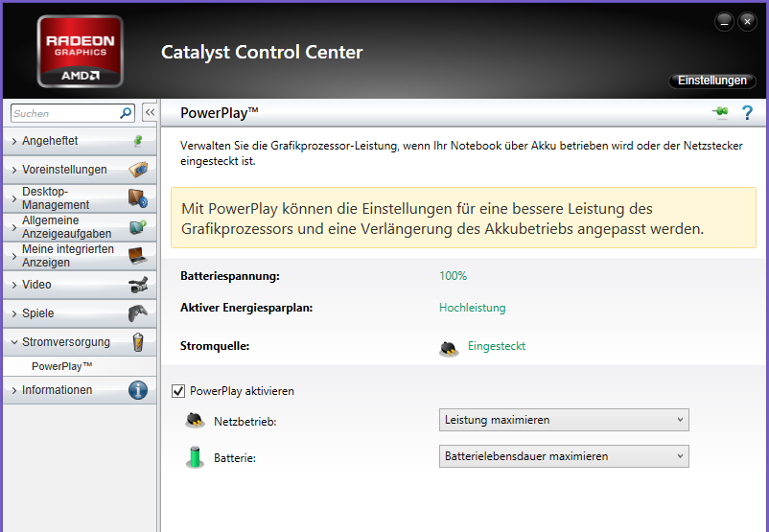This screenshot has width=769, height=532.
Task: Uncheck PowerPlay aktivieren checkbox
Action: point(178,391)
